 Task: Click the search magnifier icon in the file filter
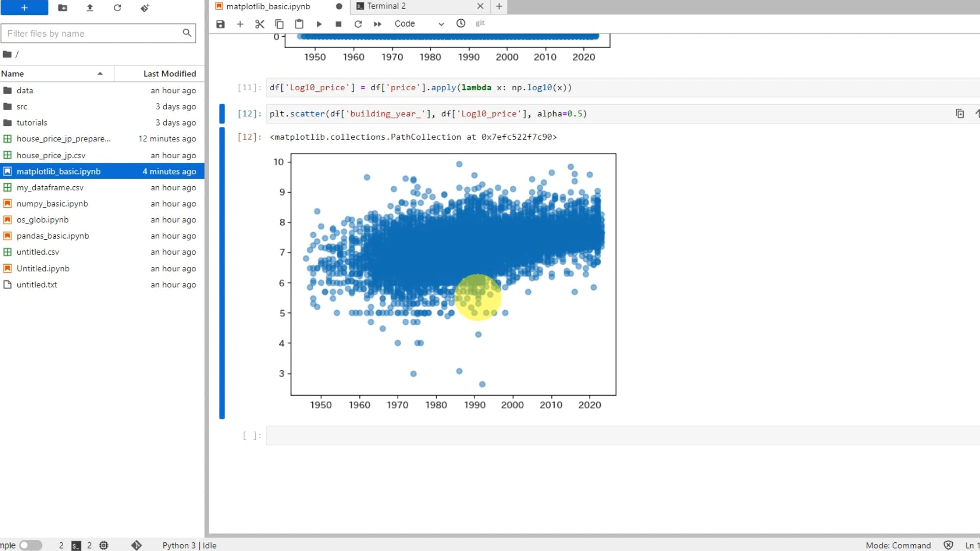[x=187, y=33]
